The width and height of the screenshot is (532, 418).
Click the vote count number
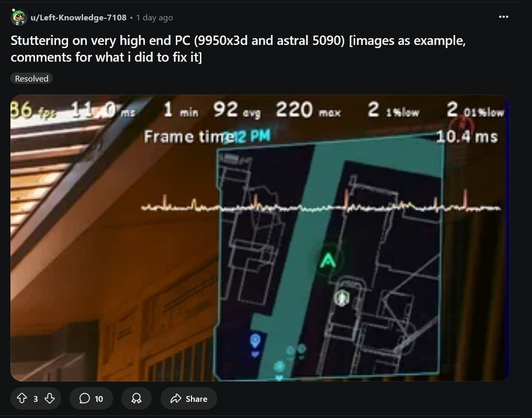[36, 399]
